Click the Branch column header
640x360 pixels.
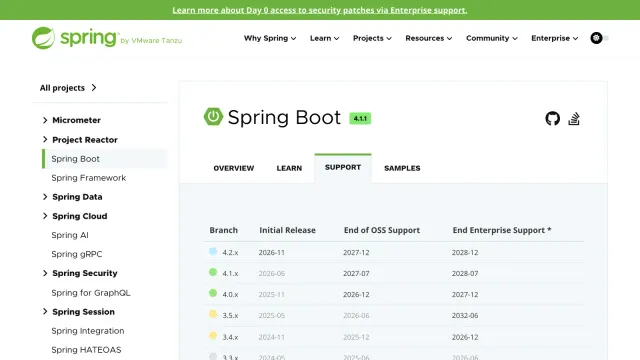point(223,230)
